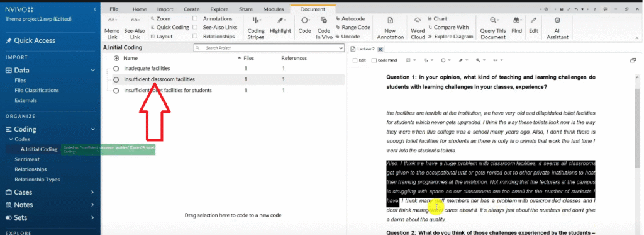644x235 pixels.
Task: Switch to the Home ribbon tab
Action: 140,9
